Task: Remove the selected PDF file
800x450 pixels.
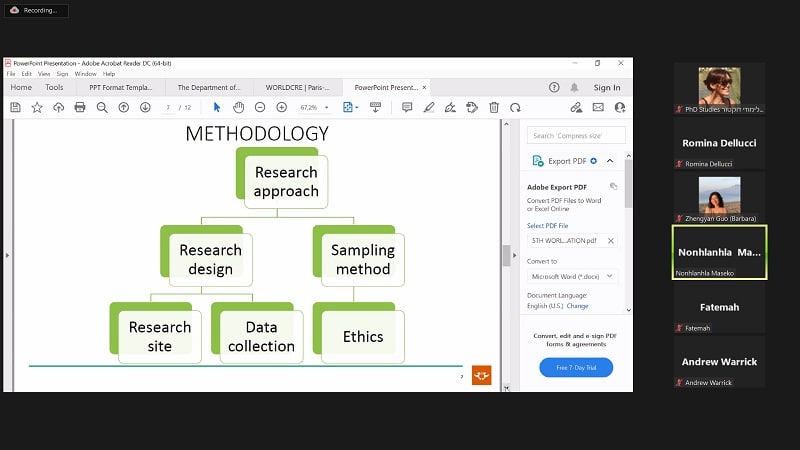Action: tap(611, 241)
